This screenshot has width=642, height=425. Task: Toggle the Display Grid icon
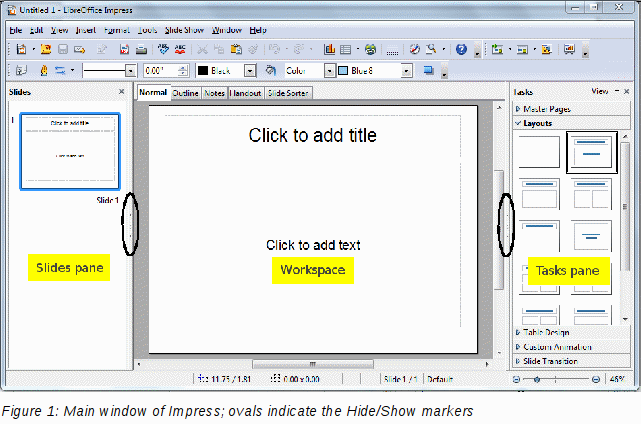392,50
